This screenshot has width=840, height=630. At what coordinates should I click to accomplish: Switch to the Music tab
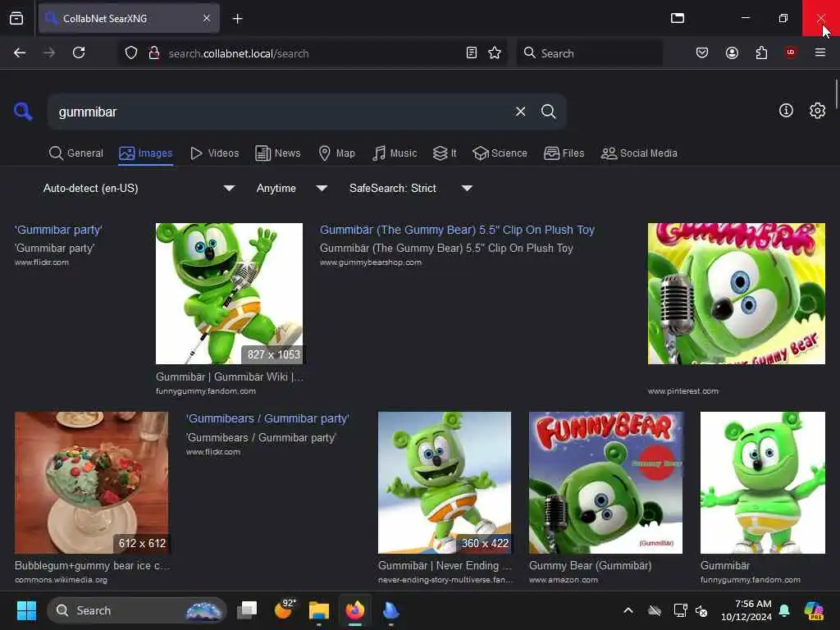(395, 153)
